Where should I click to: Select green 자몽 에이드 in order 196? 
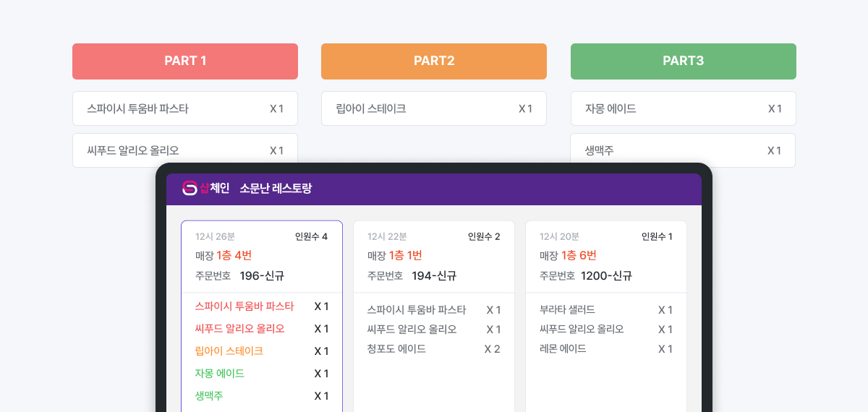pyautogui.click(x=220, y=374)
